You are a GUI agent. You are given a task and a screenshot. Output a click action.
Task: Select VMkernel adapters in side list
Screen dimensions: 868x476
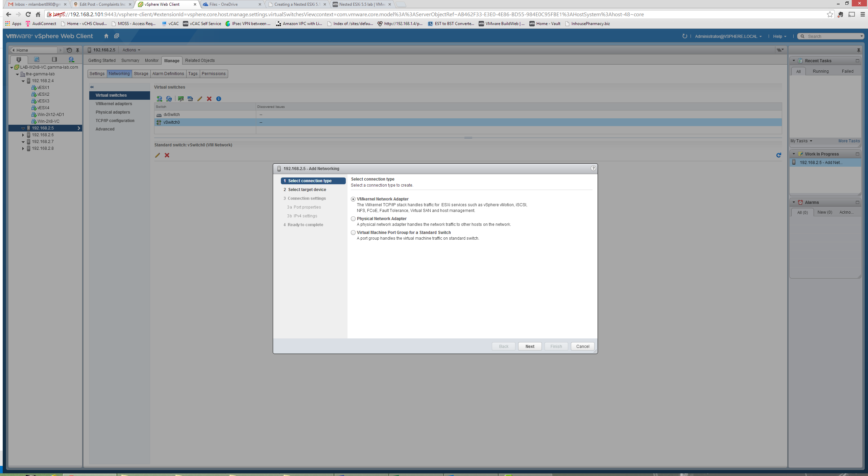point(114,104)
